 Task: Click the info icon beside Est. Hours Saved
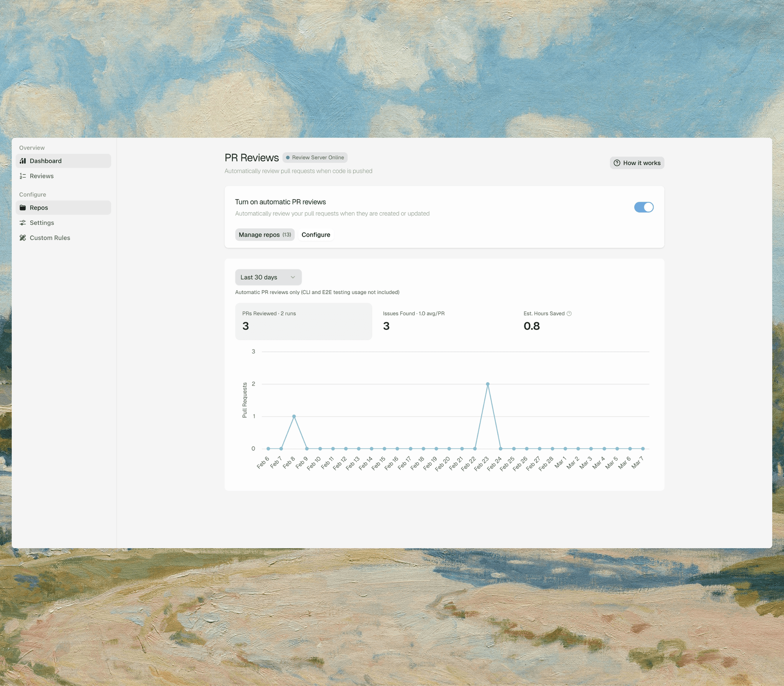pyautogui.click(x=569, y=314)
